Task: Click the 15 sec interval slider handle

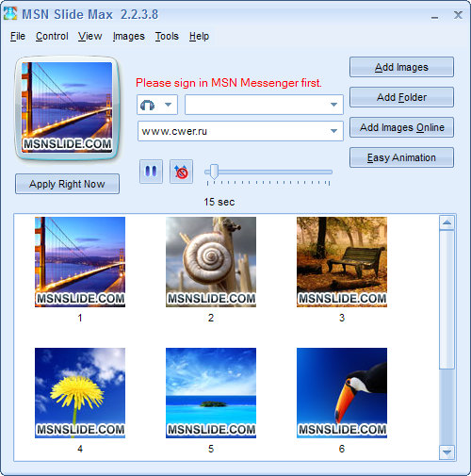Action: point(214,172)
